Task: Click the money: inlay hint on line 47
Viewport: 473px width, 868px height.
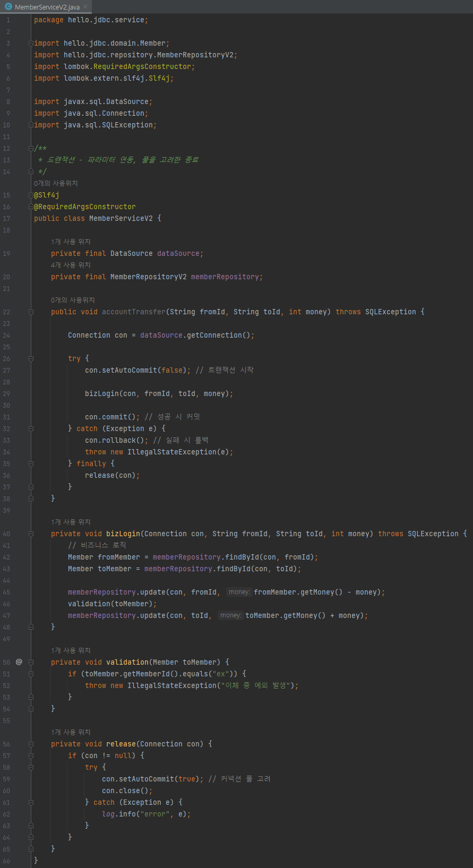Action: pyautogui.click(x=230, y=615)
